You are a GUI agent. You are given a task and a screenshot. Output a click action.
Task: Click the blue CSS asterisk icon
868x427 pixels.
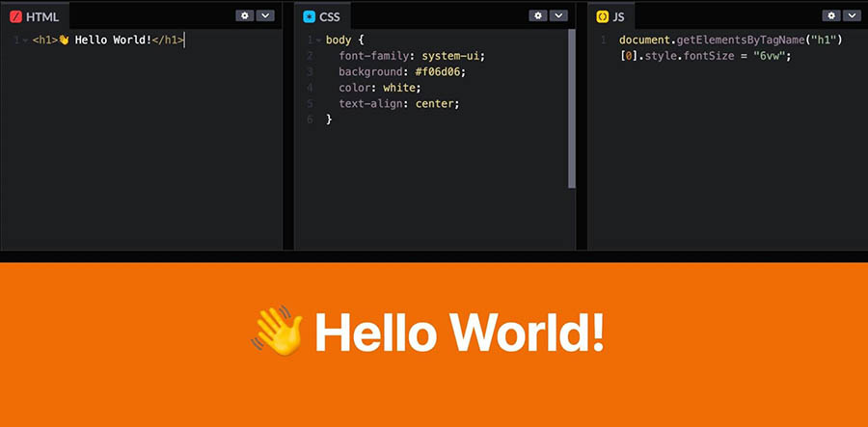pos(309,16)
